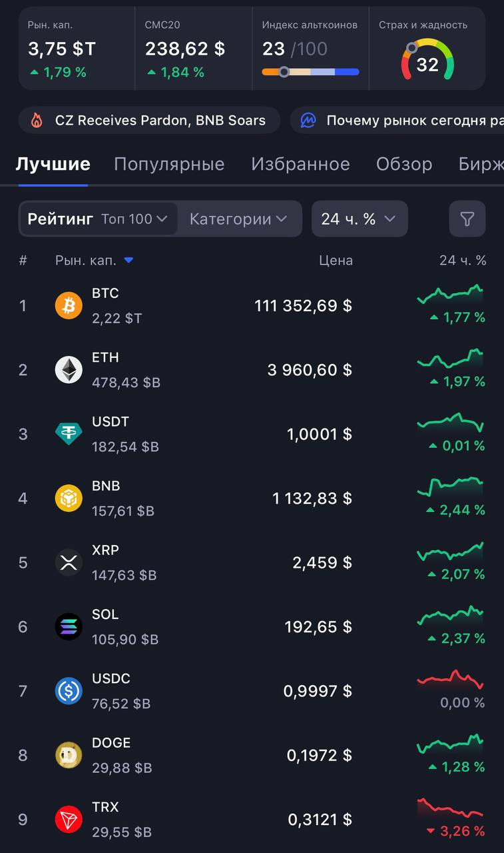Sort by Рын. кап. column header
This screenshot has height=853, width=504.
click(94, 261)
